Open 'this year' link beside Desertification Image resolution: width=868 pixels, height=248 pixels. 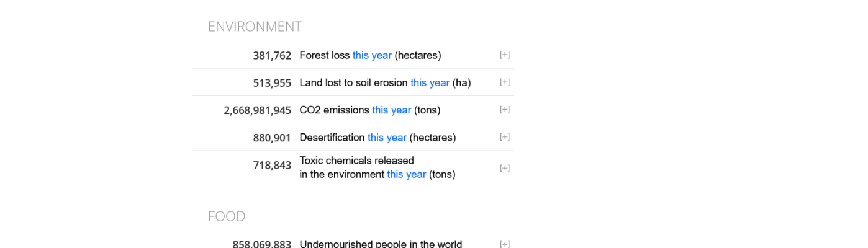pos(387,137)
